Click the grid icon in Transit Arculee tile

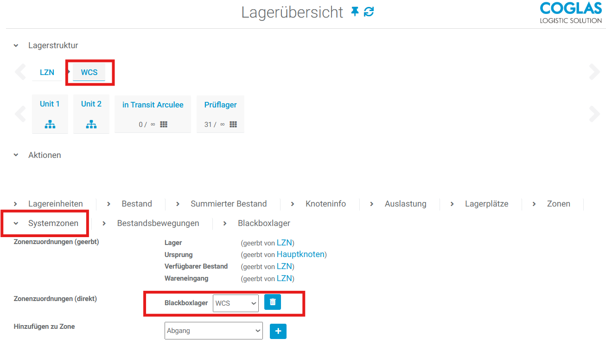click(164, 125)
